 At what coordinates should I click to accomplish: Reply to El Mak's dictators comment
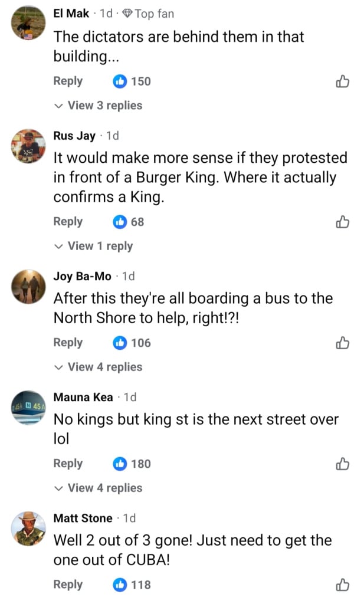click(x=67, y=81)
